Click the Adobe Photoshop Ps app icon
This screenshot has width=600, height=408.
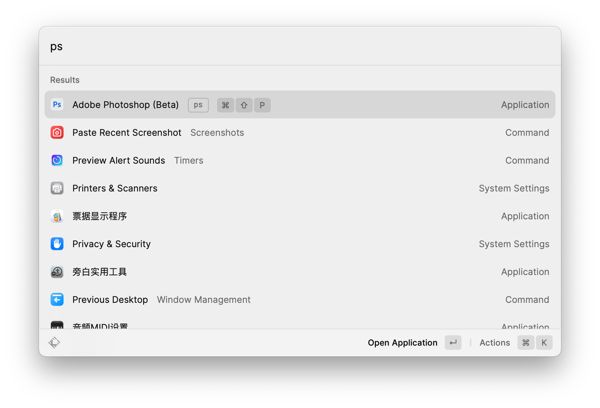tap(57, 104)
